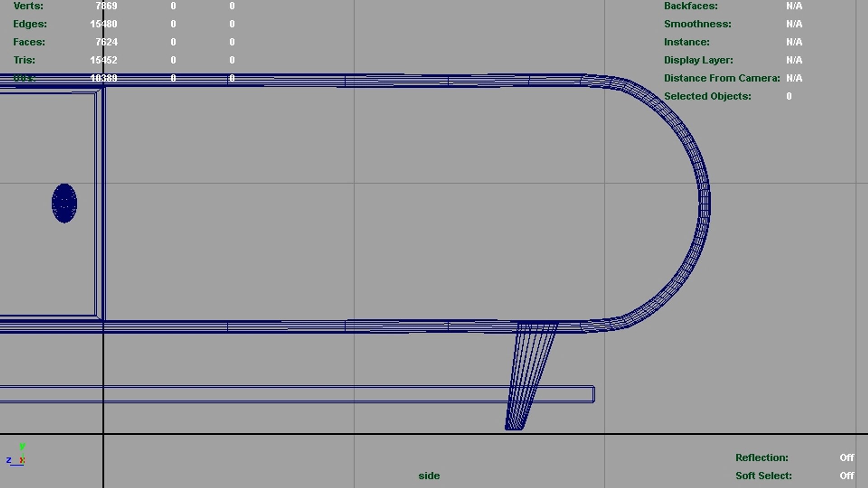868x488 pixels.
Task: Click the Backfaces HUD label
Action: tap(690, 6)
